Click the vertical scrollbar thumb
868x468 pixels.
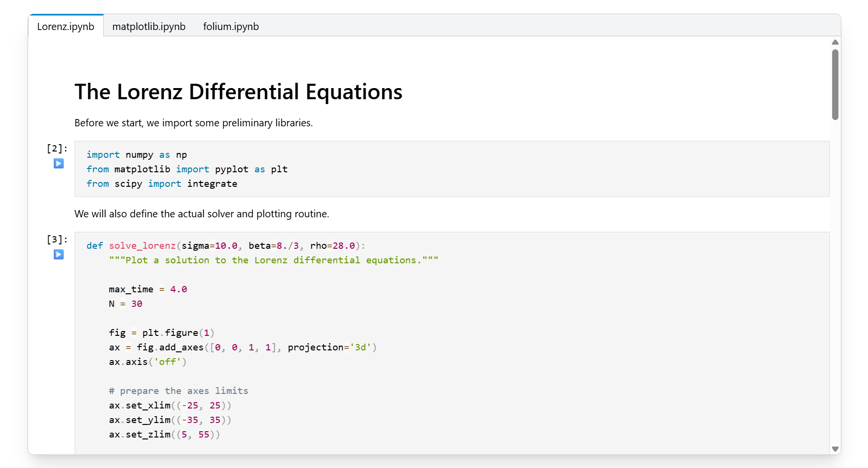(x=835, y=85)
